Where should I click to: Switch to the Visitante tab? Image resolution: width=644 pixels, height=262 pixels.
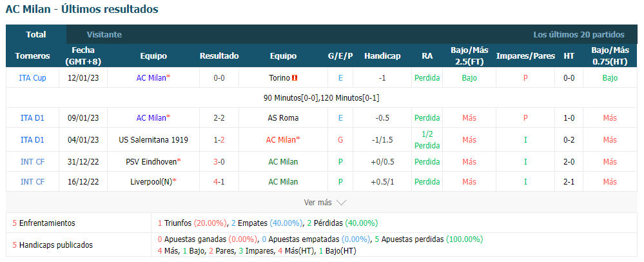[104, 35]
